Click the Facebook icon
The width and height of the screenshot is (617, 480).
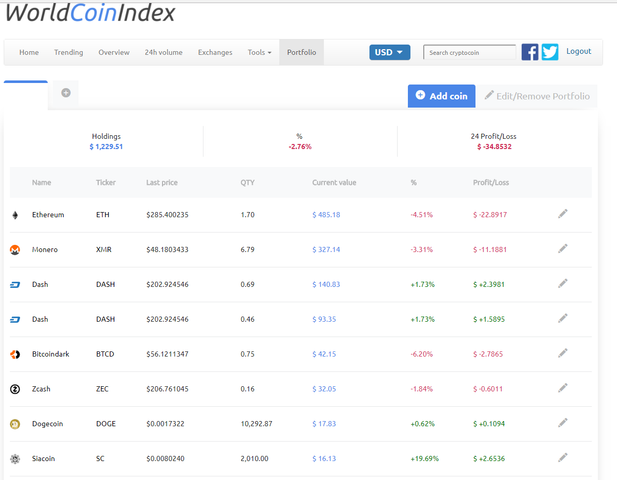coord(530,52)
